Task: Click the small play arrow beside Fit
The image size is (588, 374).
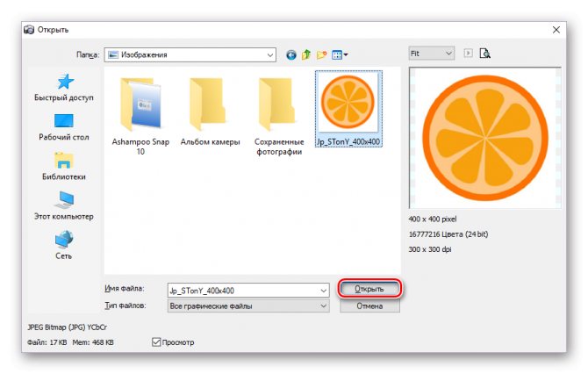Action: coord(468,54)
